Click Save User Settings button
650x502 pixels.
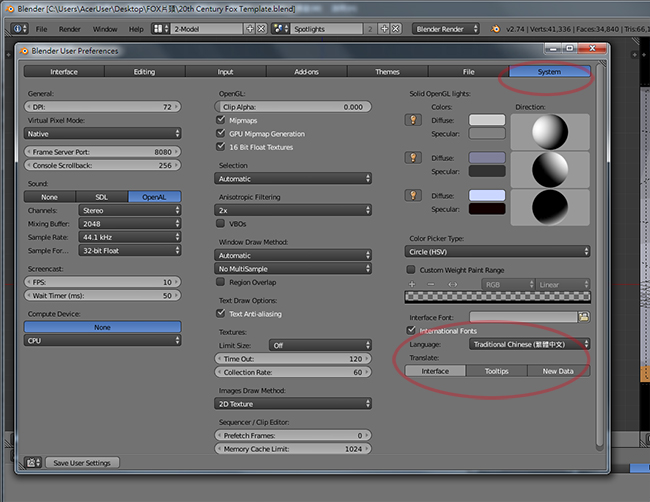coord(82,463)
